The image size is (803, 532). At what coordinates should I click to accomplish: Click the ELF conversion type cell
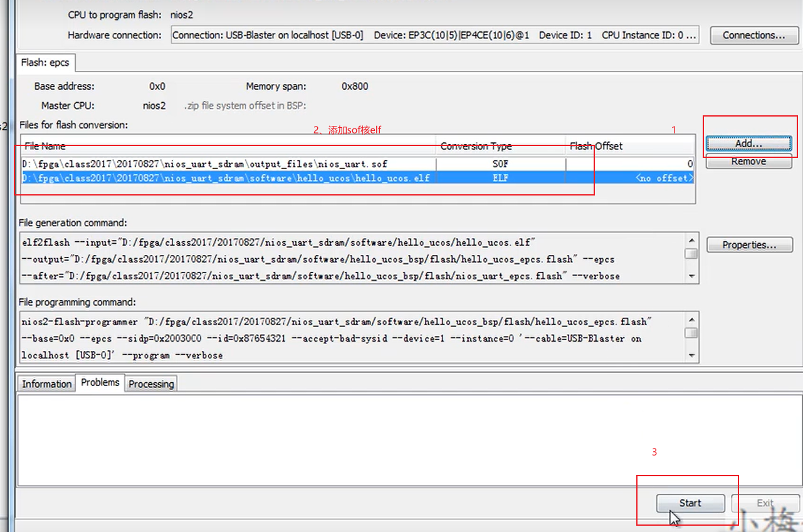500,178
